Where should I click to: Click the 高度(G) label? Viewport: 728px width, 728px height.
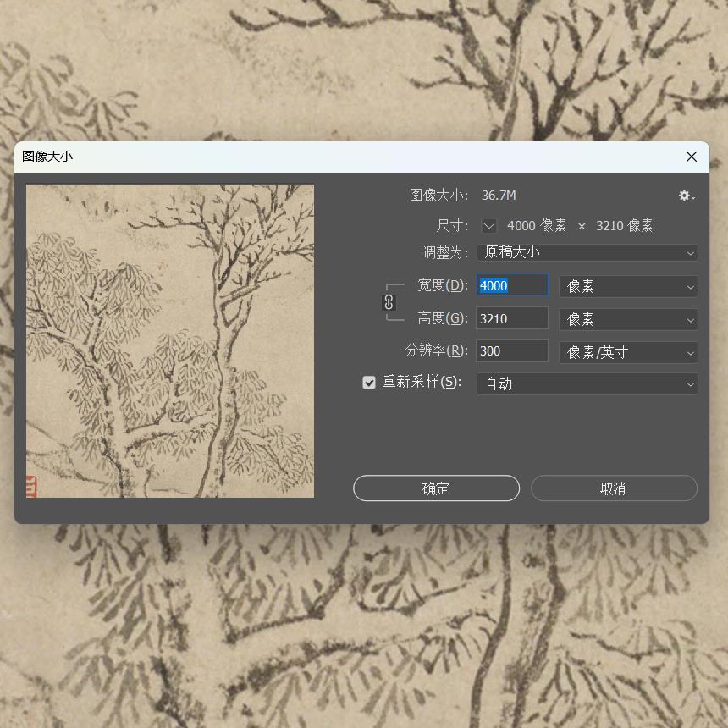tap(443, 318)
